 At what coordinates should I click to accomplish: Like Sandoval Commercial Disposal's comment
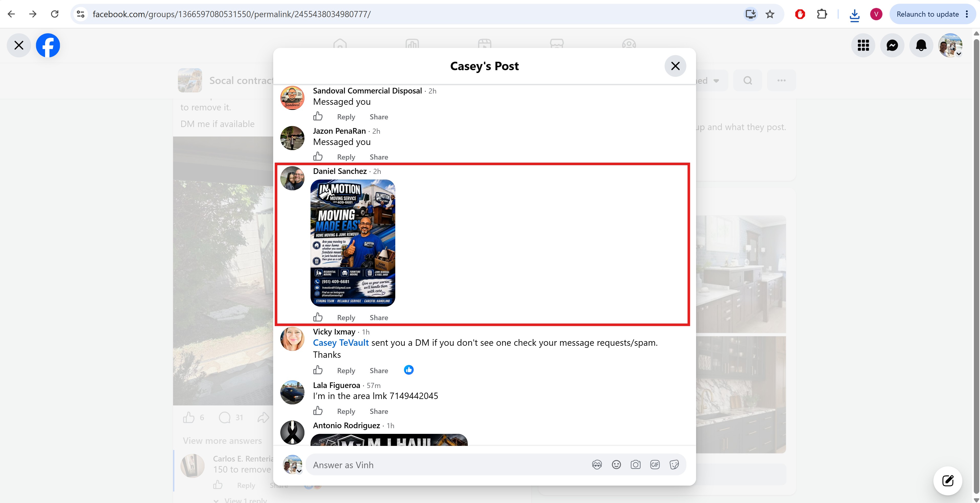click(318, 117)
